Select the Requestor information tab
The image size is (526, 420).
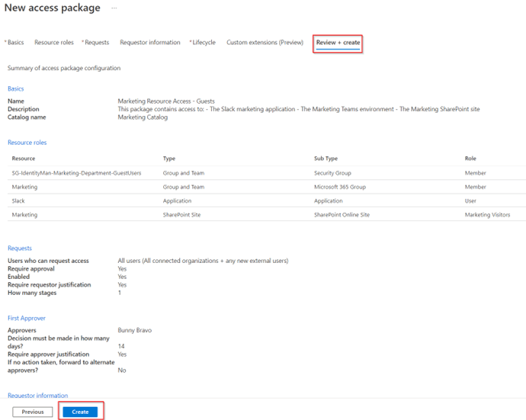(x=150, y=43)
